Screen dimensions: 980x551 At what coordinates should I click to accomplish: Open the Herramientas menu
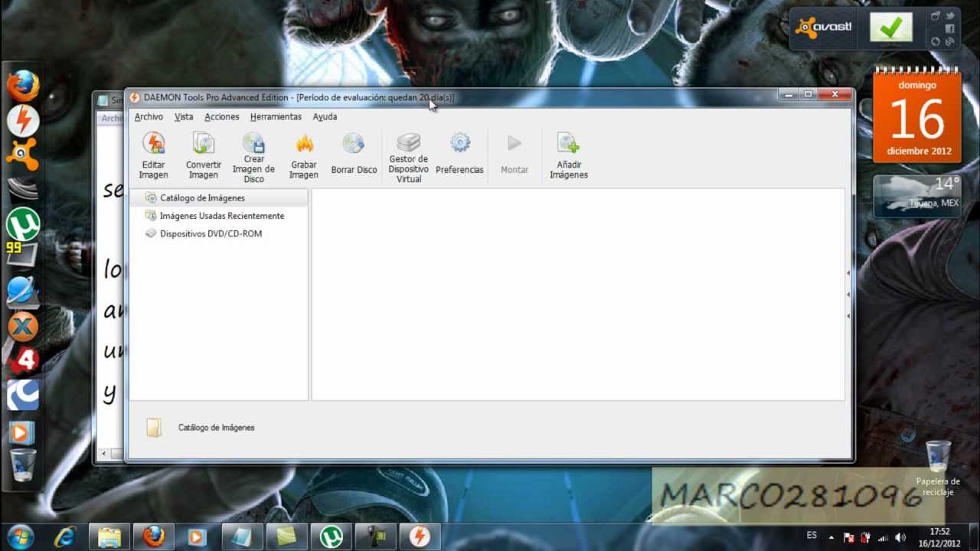pyautogui.click(x=276, y=116)
